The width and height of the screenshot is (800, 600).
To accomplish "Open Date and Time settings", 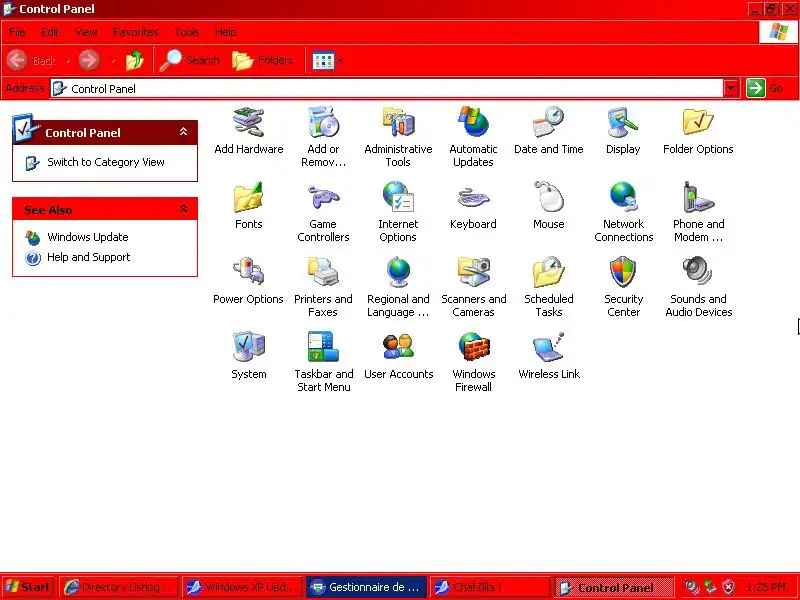I will 548,131.
